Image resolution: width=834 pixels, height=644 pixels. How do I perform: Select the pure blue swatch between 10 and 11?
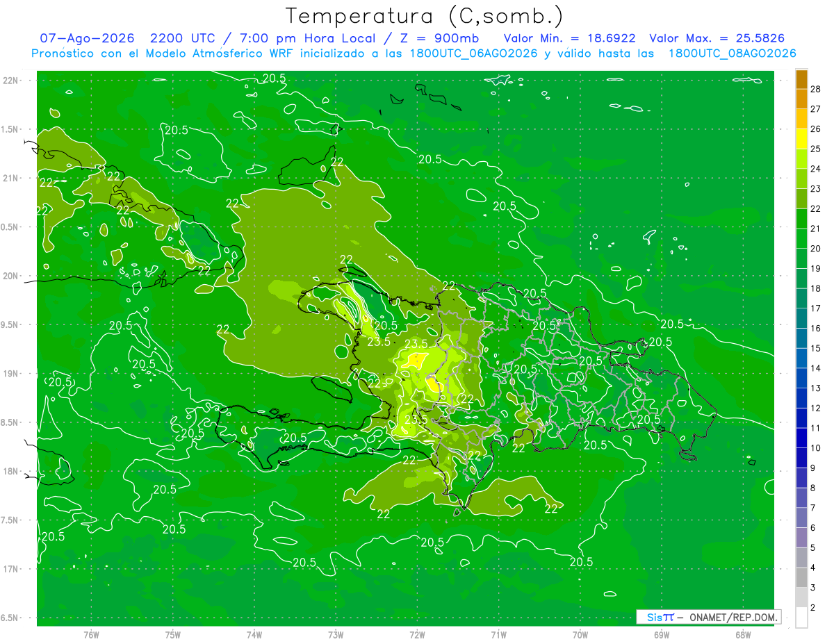tap(801, 438)
